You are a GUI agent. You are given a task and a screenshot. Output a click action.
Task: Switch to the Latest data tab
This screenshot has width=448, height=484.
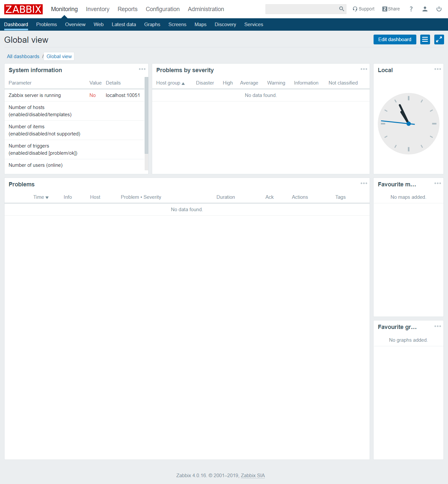point(124,24)
